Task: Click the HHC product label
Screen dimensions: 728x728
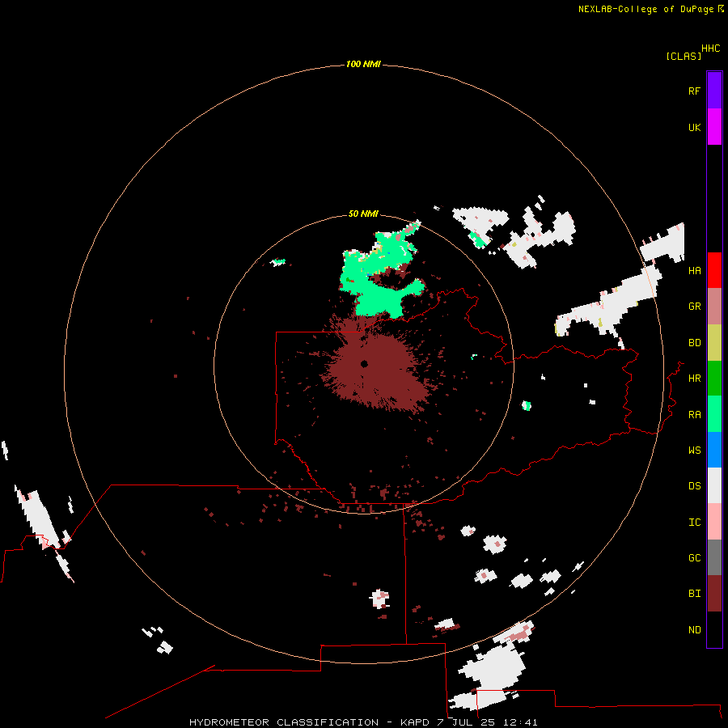Action: pyautogui.click(x=711, y=49)
